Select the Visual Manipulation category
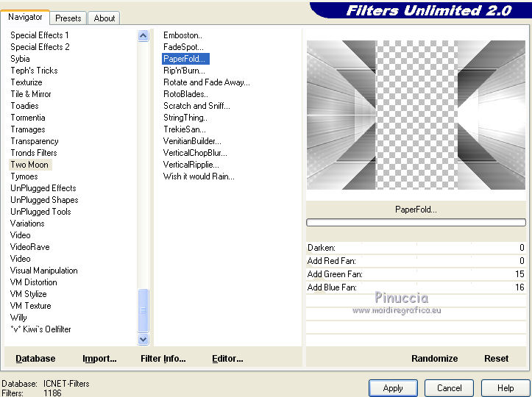The image size is (532, 397). pos(43,271)
